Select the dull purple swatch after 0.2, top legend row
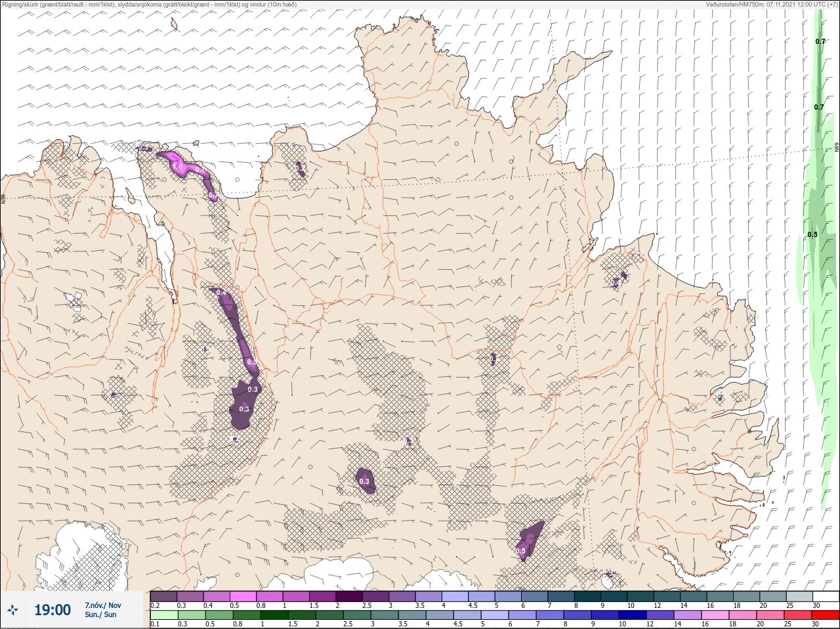The width and height of the screenshot is (840, 629). [x=164, y=596]
